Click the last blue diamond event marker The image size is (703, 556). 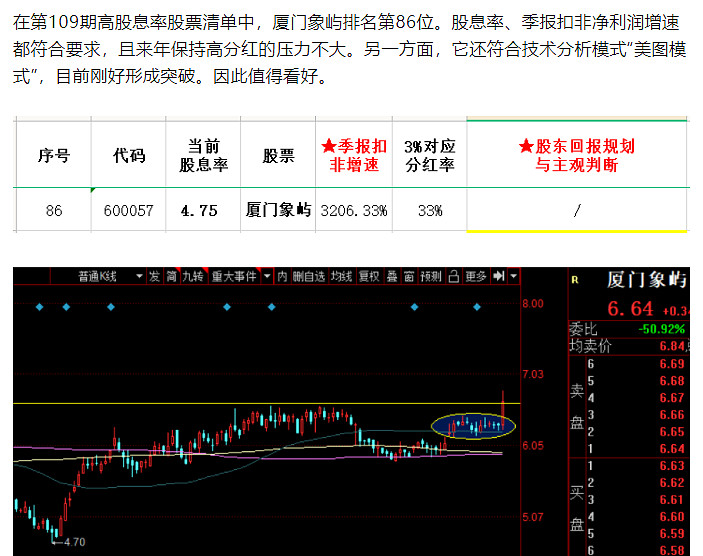pyautogui.click(x=477, y=307)
